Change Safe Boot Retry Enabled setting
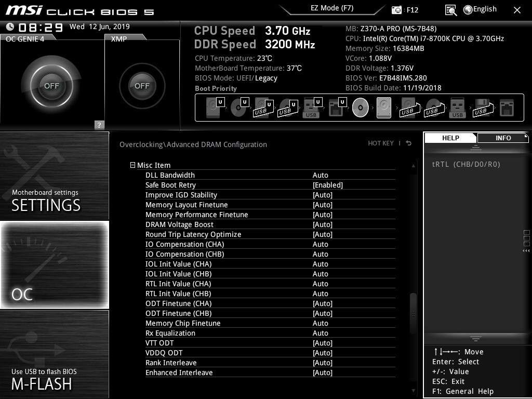This screenshot has height=399, width=532. pos(327,185)
